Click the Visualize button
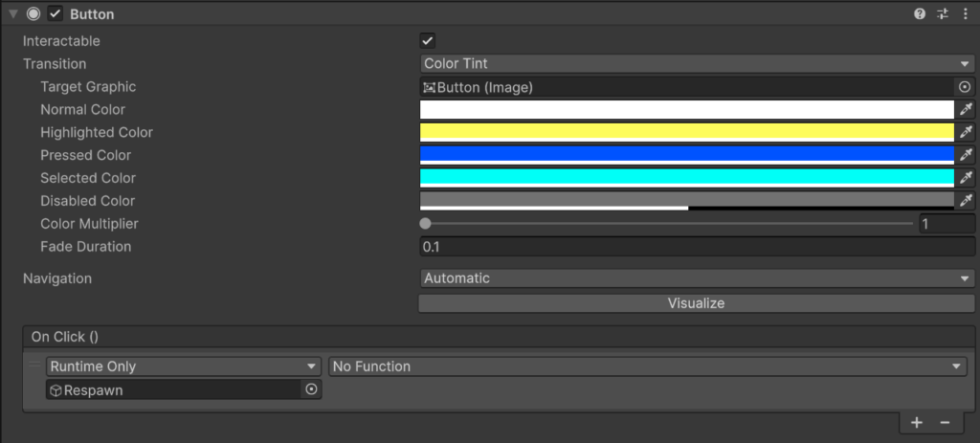 click(x=697, y=303)
